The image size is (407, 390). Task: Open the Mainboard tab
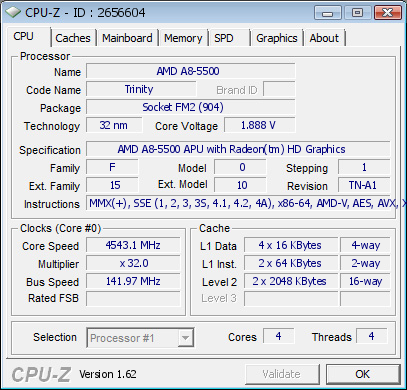click(x=127, y=38)
